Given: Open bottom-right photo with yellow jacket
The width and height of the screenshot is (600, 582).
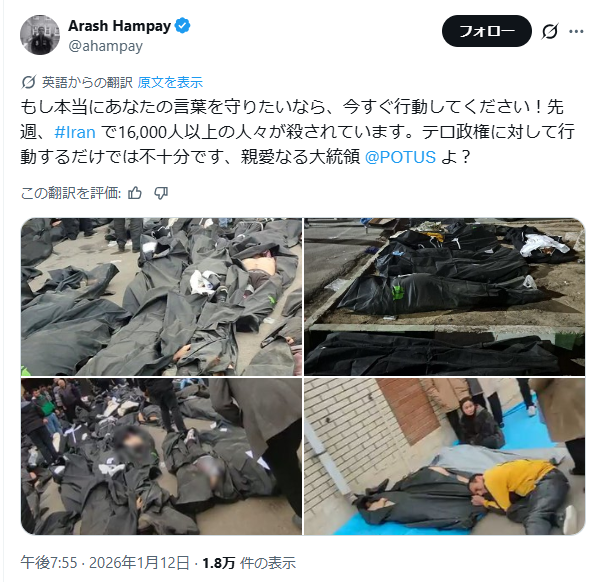Looking at the screenshot, I should (x=445, y=456).
